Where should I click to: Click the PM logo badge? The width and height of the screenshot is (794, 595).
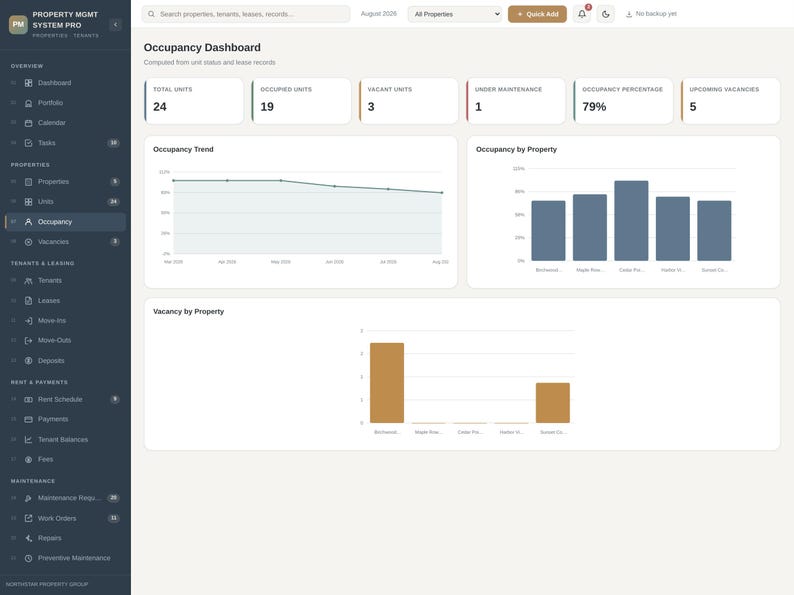point(18,24)
